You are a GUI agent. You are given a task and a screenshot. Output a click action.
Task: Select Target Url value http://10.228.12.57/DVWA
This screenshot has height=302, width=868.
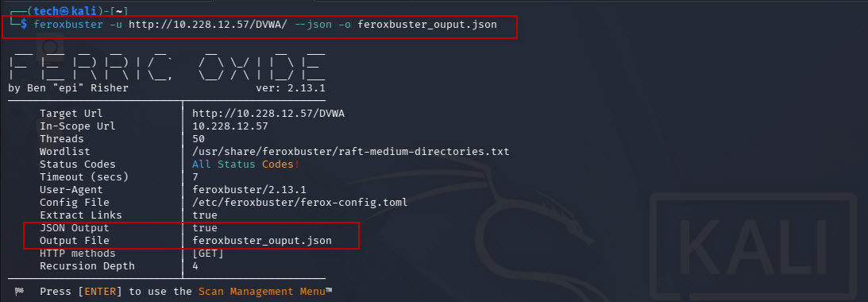click(269, 114)
